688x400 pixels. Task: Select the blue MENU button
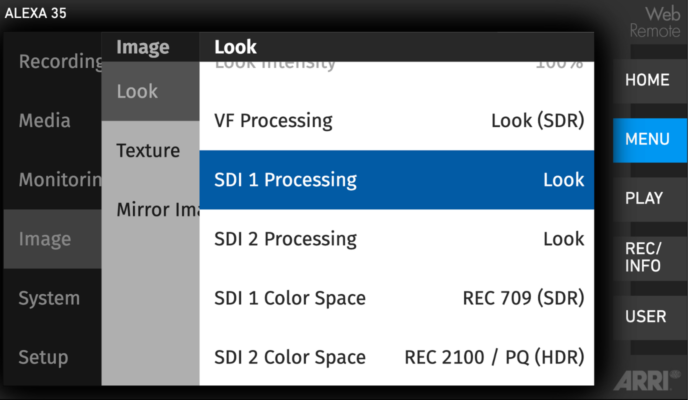click(x=650, y=139)
